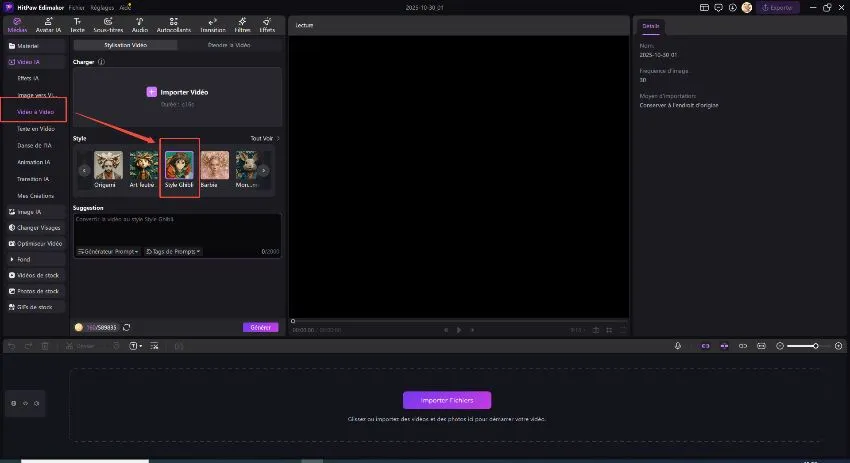Viewport: 850px width, 463px height.
Task: Switch to the Étendre la Vidéo tab
Action: coord(229,45)
